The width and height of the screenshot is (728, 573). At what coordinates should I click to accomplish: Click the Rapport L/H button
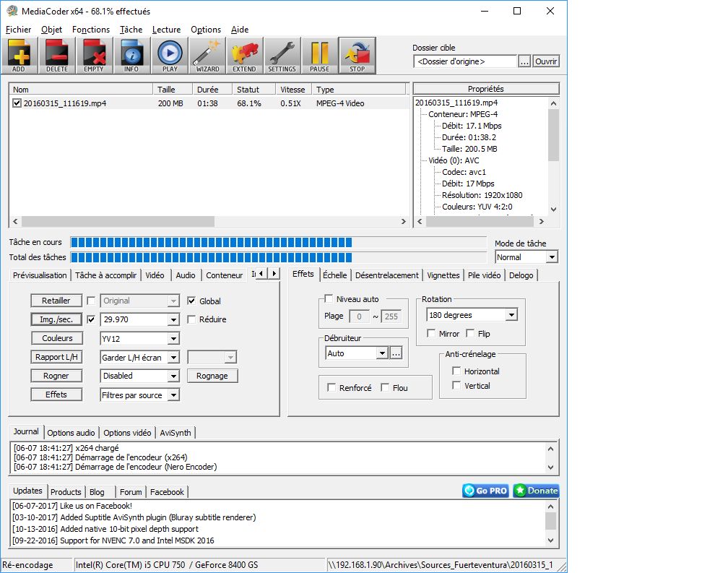tap(56, 357)
